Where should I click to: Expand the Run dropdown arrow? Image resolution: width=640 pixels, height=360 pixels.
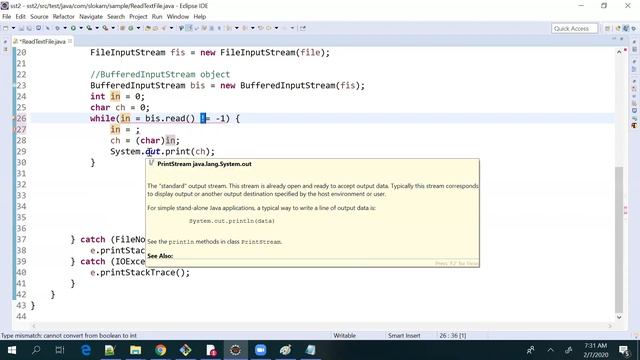tap(81, 28)
